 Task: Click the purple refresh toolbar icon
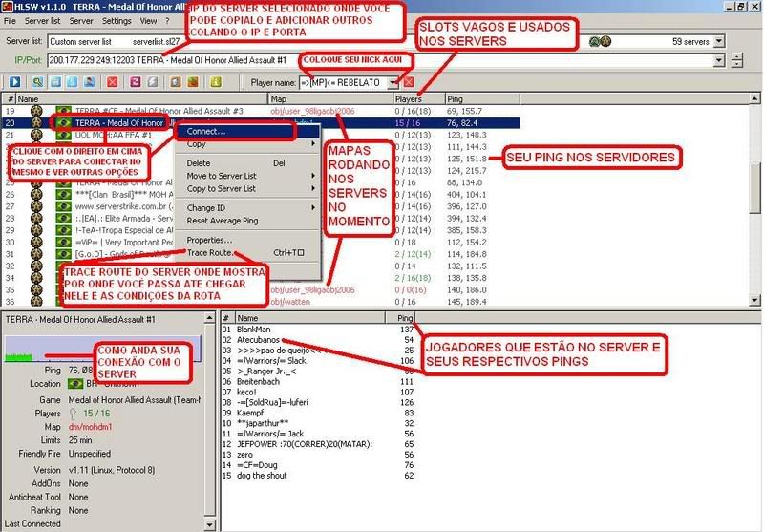[x=136, y=82]
